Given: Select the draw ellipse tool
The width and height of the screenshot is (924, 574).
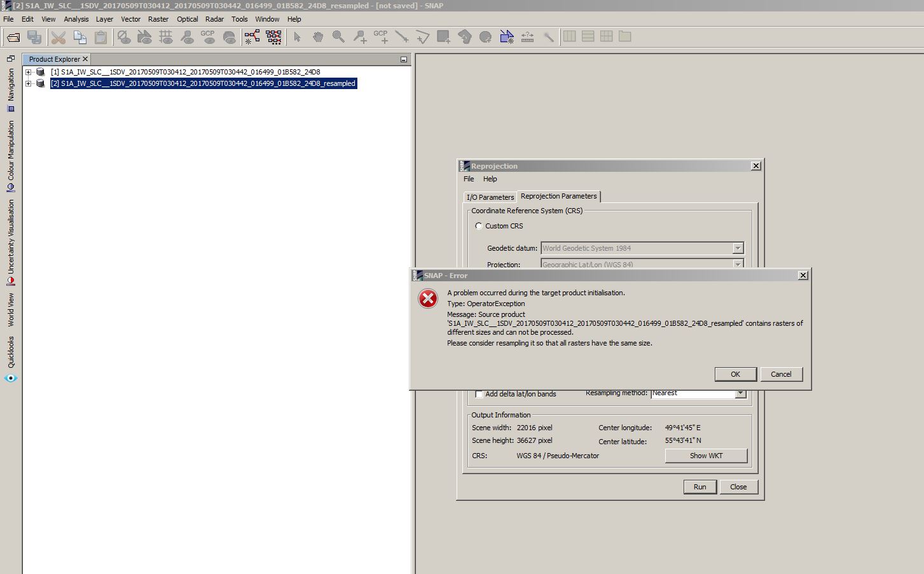Looking at the screenshot, I should click(486, 38).
